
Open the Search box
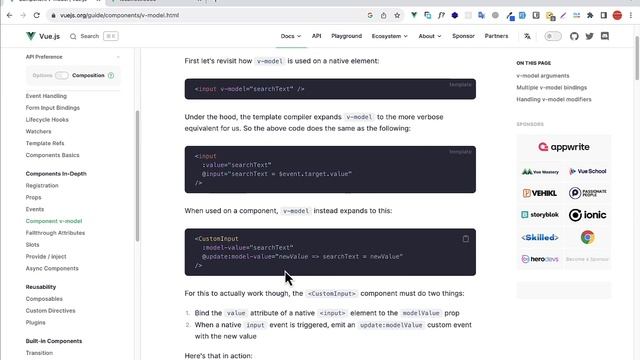click(94, 36)
